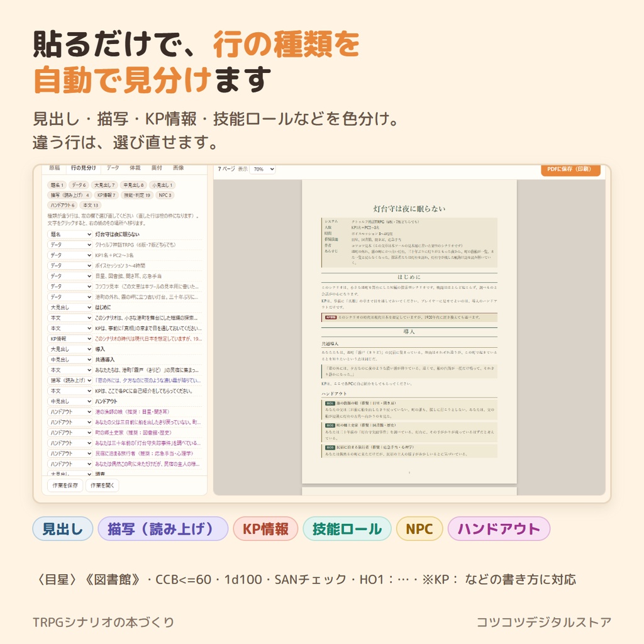644x644 pixels.
Task: Open type dropdown for 民宿に泊まる旅行者 row
Action: (70, 453)
